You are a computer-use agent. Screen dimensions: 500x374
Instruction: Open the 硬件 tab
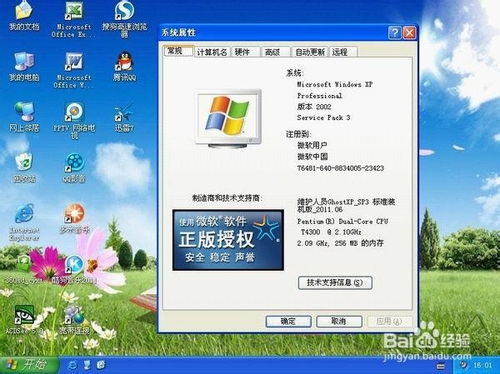tap(242, 52)
